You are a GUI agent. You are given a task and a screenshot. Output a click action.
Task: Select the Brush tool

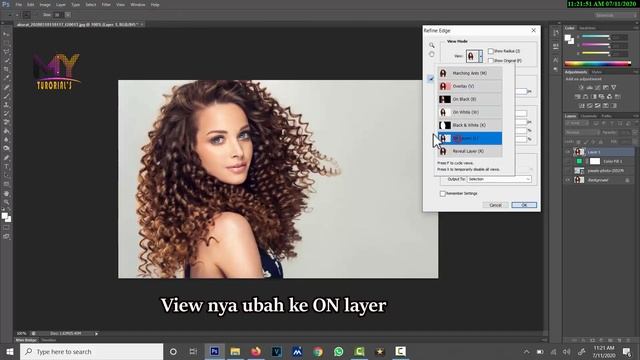[x=6, y=96]
